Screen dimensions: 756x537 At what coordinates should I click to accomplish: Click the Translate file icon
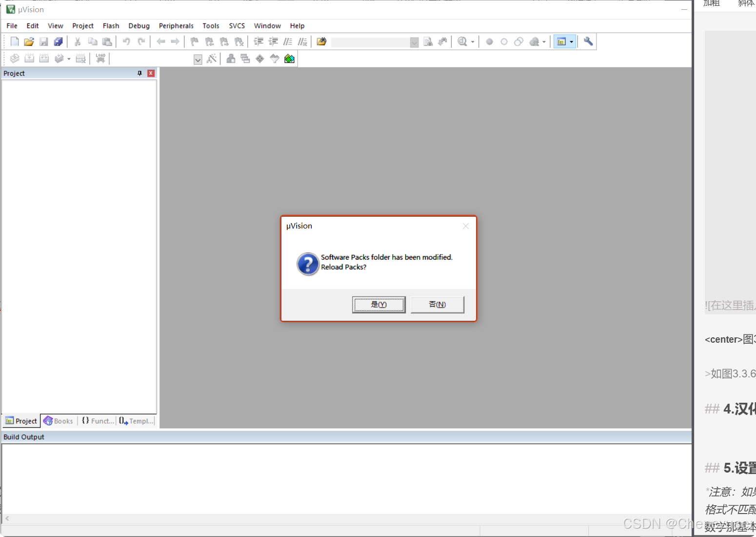(15, 59)
